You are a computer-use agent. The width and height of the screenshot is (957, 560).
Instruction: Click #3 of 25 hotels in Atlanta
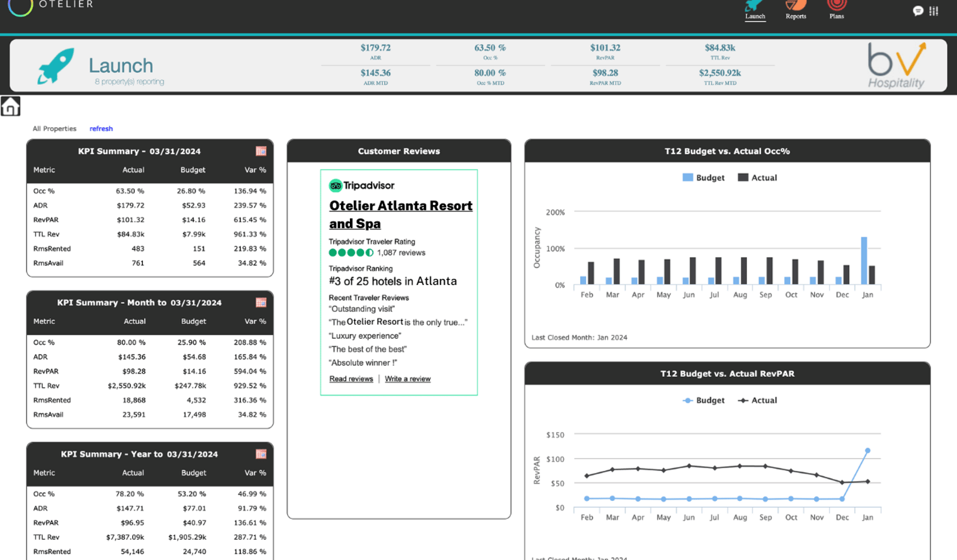tap(393, 281)
